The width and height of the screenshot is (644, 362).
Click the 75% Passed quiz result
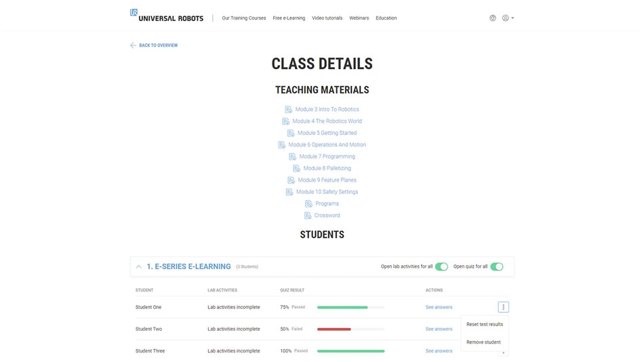292,307
